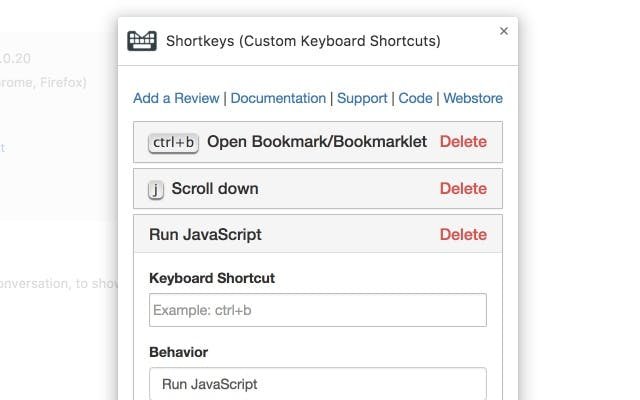
Task: Open the Behavior dropdown showing Run JavaScript
Action: [x=317, y=384]
